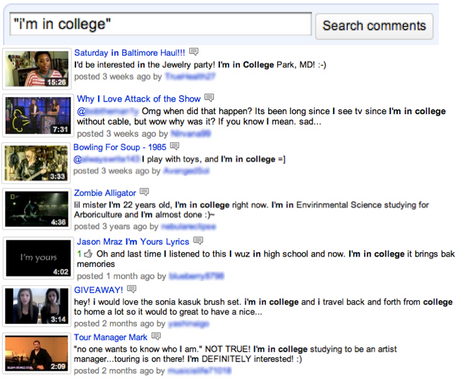Screen dimensions: 460x379
Task: Open the 7:31 Attack of the Show thumbnail
Action: [x=38, y=116]
